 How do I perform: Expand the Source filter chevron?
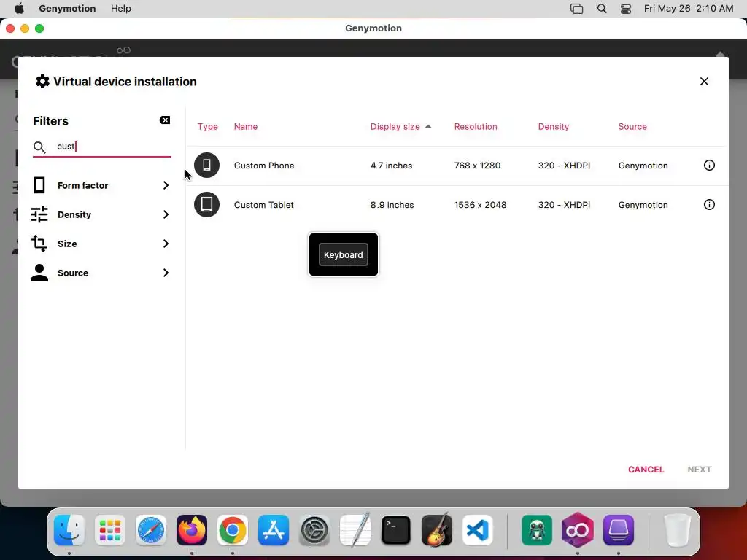[x=166, y=273]
